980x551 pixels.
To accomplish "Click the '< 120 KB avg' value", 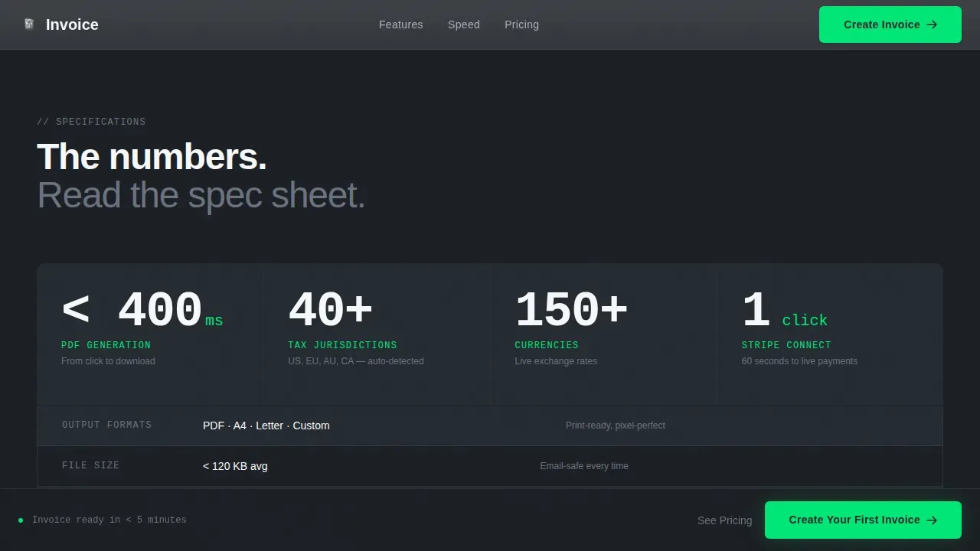I will (x=235, y=466).
